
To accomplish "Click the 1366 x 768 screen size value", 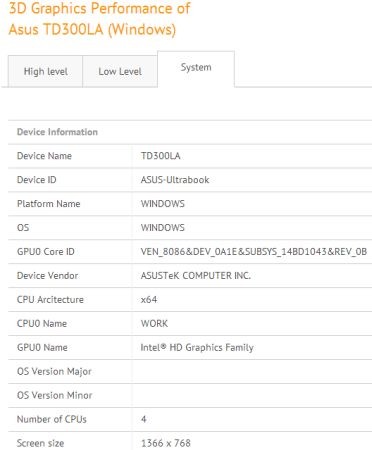I will click(166, 443).
